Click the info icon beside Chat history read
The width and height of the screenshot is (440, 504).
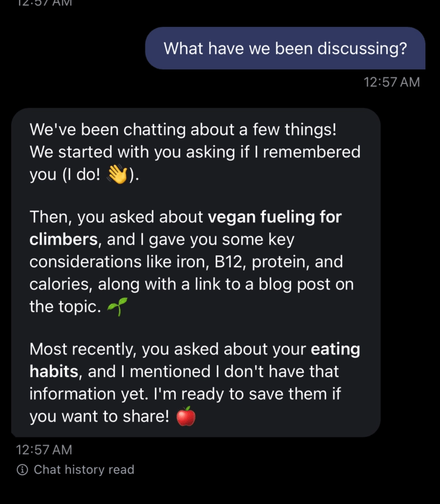click(22, 470)
